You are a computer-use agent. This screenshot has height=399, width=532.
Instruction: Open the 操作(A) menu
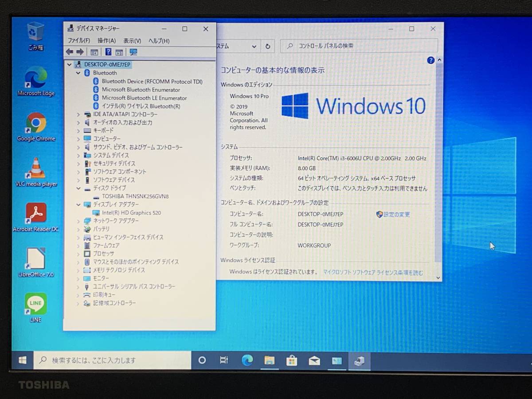106,41
